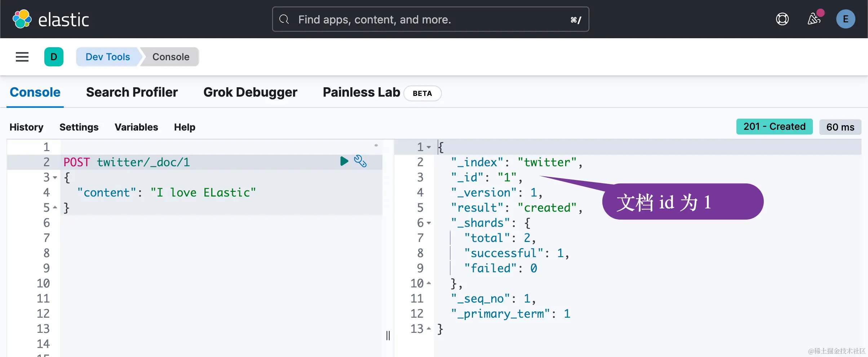Click the "_version": 1 response line
The height and width of the screenshot is (357, 868).
click(x=496, y=193)
